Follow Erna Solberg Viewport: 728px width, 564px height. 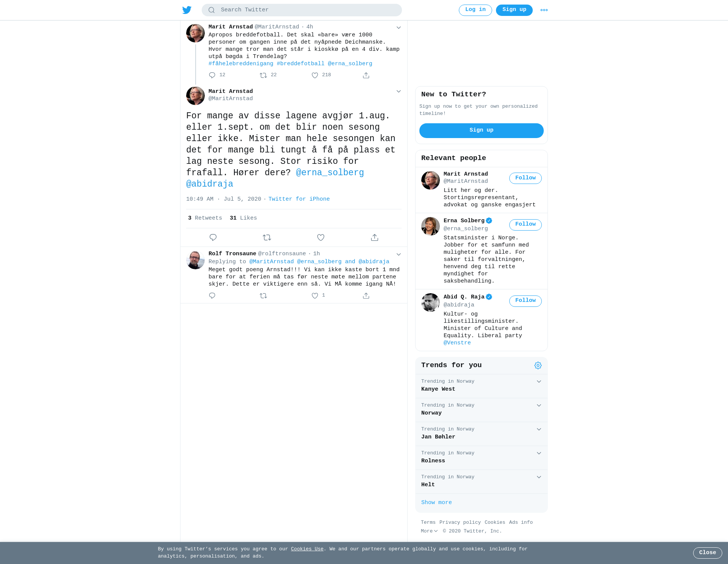(526, 225)
